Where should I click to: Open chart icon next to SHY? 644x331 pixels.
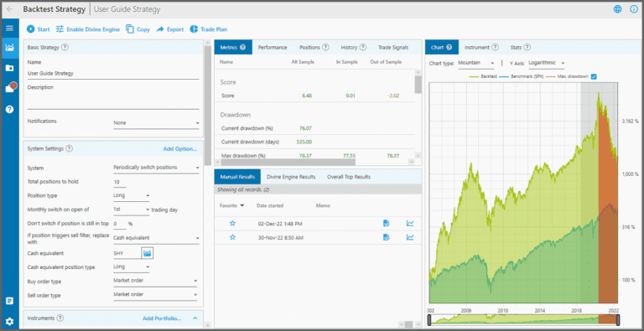tap(147, 253)
